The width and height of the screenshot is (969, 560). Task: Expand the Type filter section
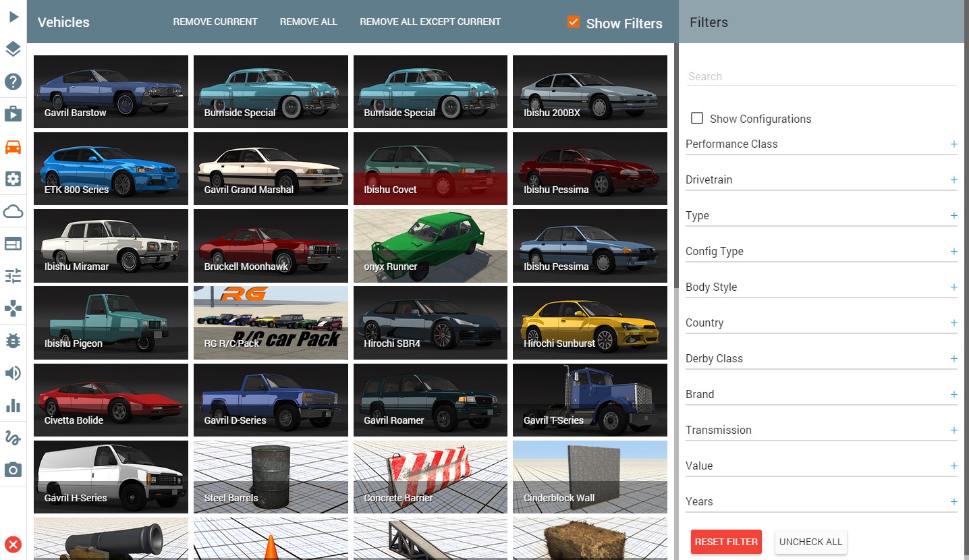tap(821, 215)
